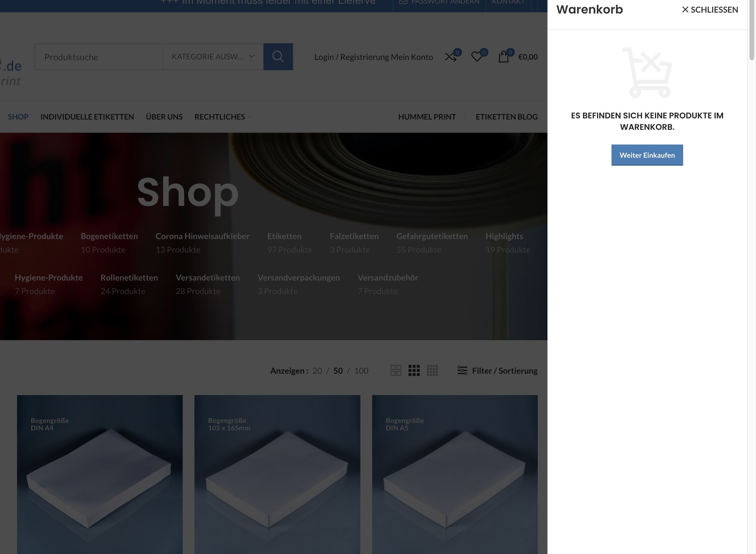Expand the Kategorie auswählen dropdown
Image resolution: width=756 pixels, height=554 pixels.
click(213, 57)
